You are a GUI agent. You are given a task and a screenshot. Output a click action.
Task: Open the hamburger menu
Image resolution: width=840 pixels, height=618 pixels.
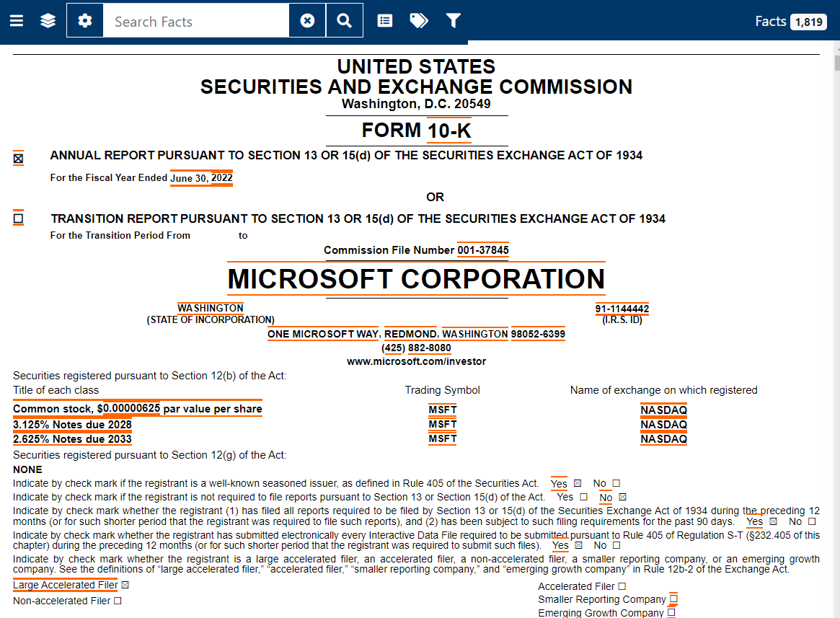[17, 21]
